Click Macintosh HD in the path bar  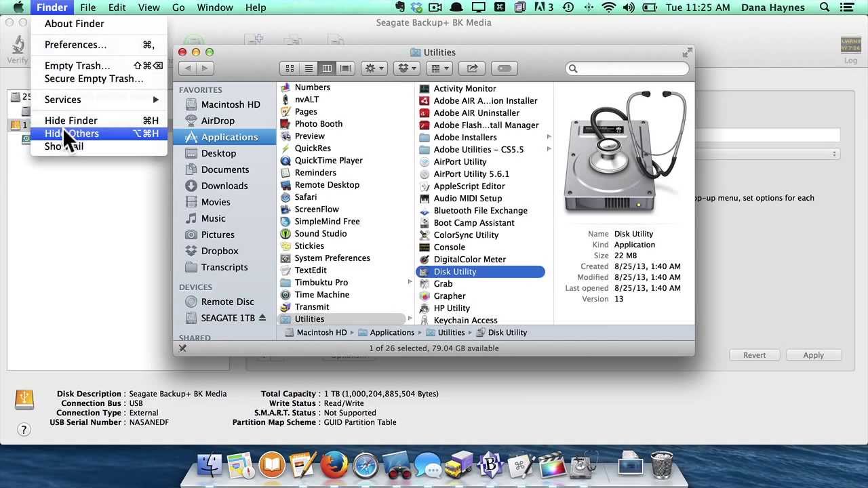pos(315,333)
